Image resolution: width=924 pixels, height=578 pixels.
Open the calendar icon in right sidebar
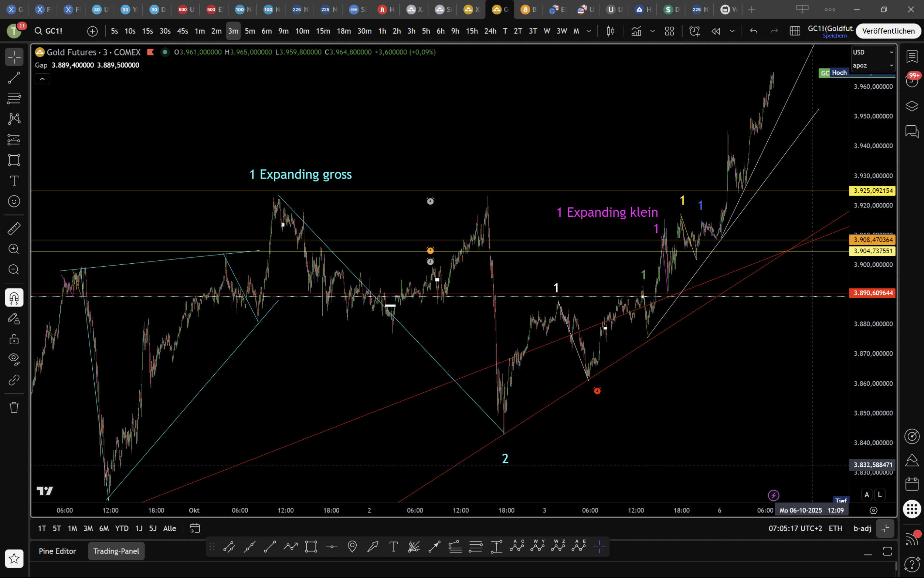(x=912, y=484)
